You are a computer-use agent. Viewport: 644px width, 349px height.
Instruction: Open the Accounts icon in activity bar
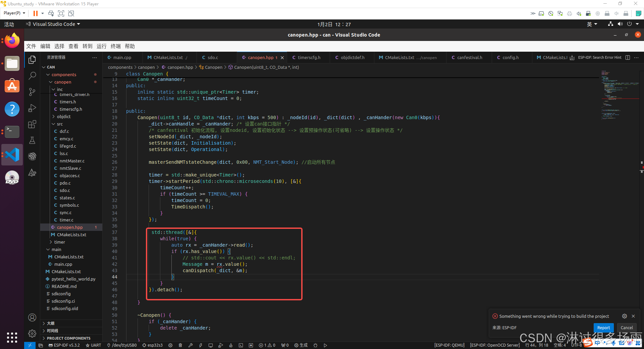32,317
